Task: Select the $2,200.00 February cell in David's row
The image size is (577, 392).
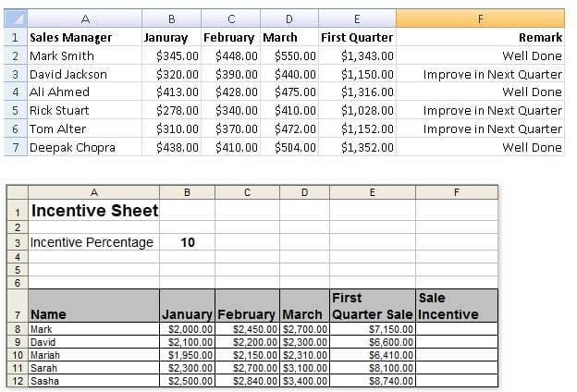Action: pyautogui.click(x=248, y=341)
